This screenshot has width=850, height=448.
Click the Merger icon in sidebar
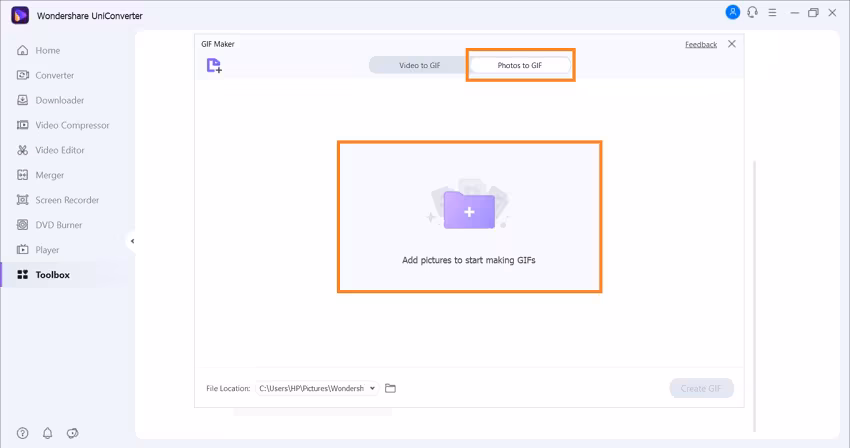coord(22,175)
